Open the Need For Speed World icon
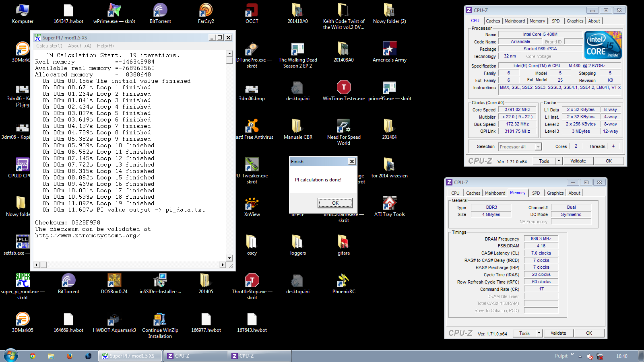 click(344, 126)
